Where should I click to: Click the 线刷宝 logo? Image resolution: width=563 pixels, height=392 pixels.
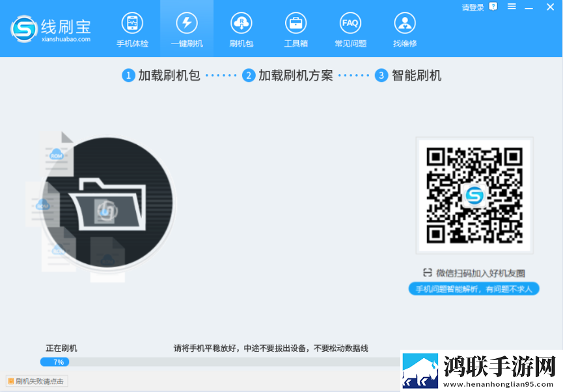51,29
